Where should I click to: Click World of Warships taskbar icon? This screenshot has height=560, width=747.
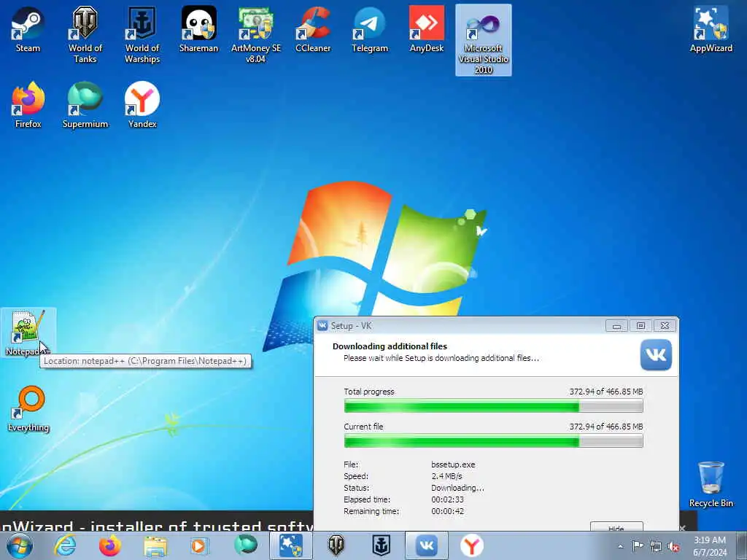(381, 545)
